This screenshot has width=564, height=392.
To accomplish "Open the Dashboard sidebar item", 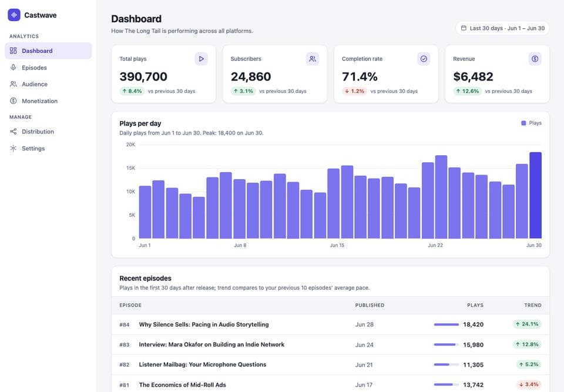I will (48, 51).
